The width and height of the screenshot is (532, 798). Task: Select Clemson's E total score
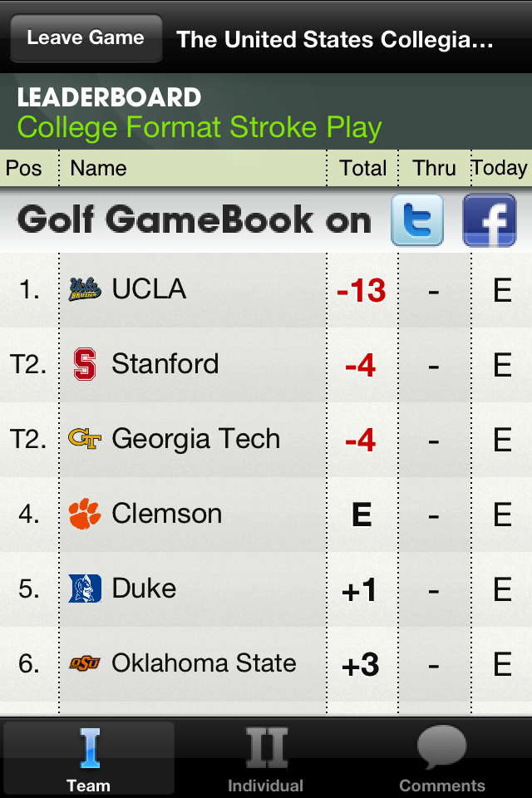pyautogui.click(x=362, y=515)
